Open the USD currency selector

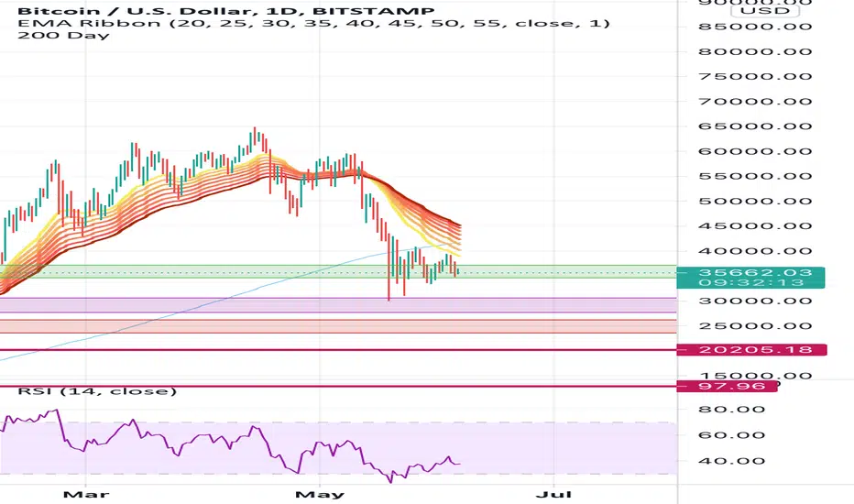point(765,10)
